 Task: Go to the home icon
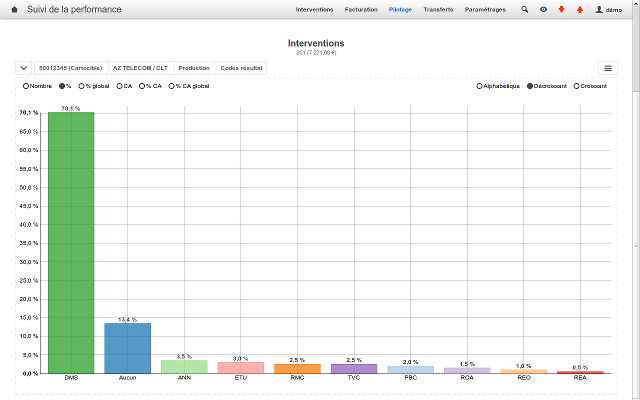click(x=14, y=9)
